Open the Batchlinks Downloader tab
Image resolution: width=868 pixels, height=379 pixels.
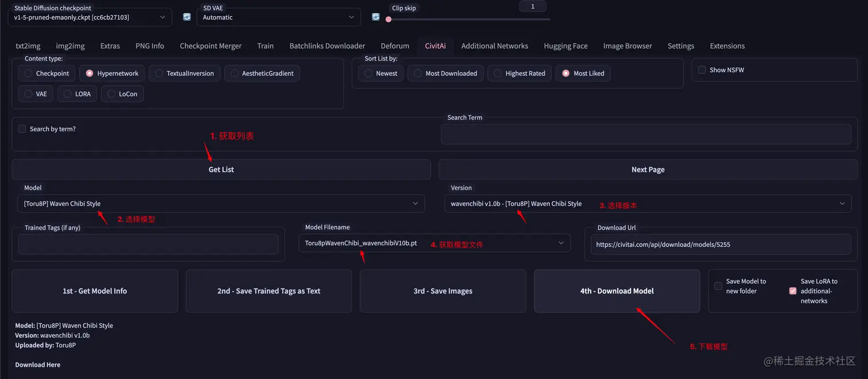(327, 46)
